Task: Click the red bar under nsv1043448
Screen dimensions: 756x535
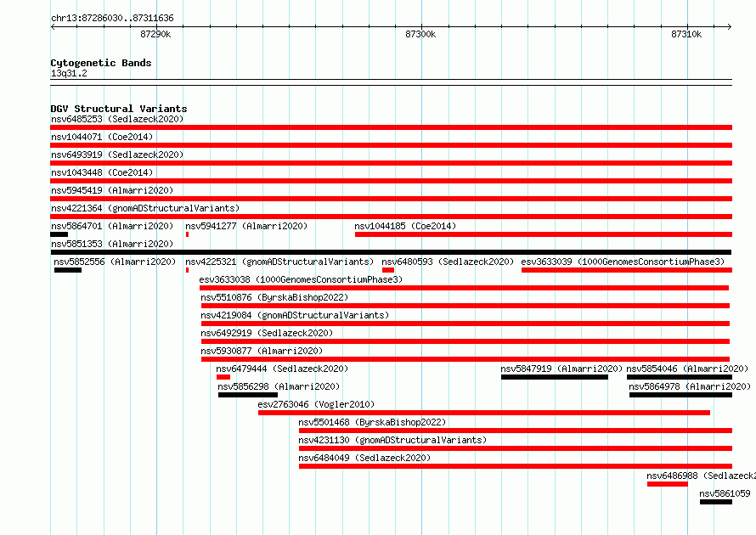Action: coord(391,181)
